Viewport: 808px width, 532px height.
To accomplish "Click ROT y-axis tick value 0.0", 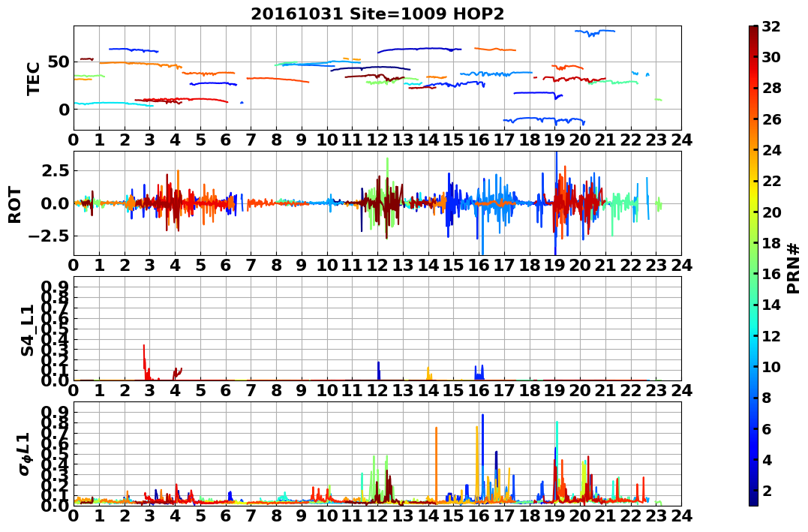I will point(55,203).
